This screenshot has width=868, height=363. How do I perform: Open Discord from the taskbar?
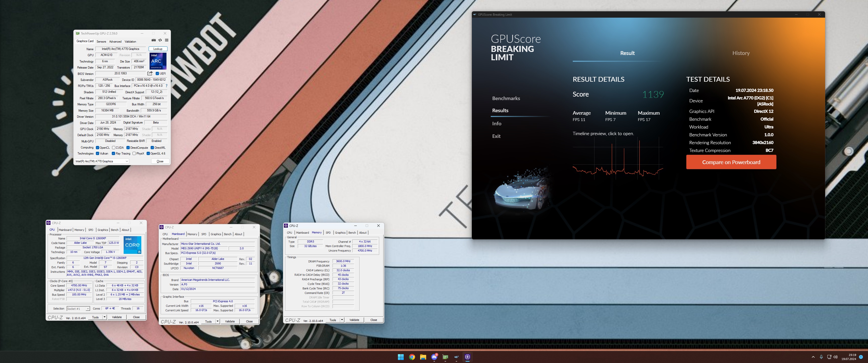[434, 357]
